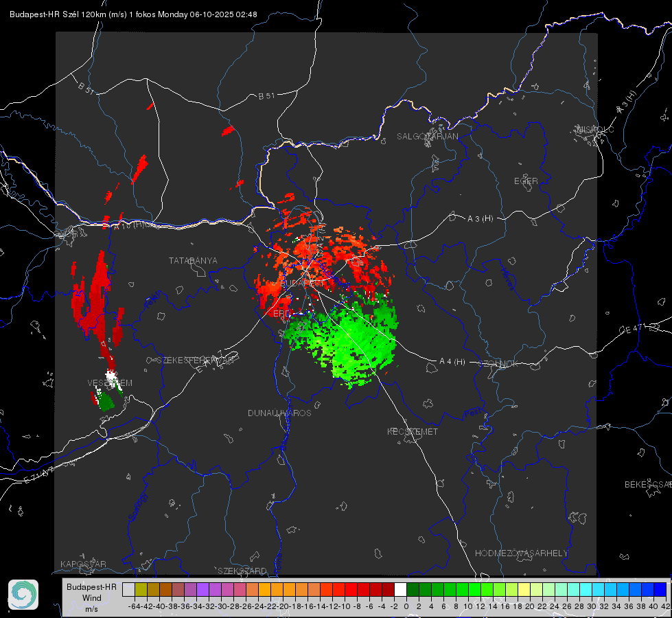The width and height of the screenshot is (672, 618).
Task: Pick the pale yellow swatch between 18 and 20
Action: [524, 589]
